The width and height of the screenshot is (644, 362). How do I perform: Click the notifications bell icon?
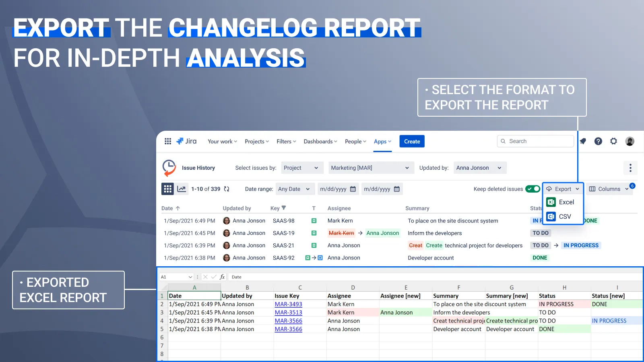tap(583, 141)
